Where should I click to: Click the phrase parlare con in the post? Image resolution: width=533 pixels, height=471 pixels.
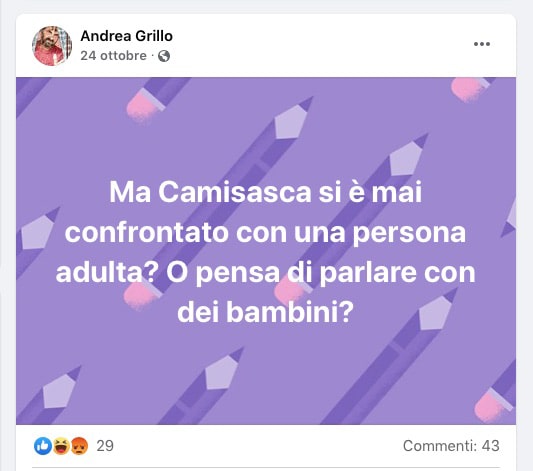click(397, 273)
